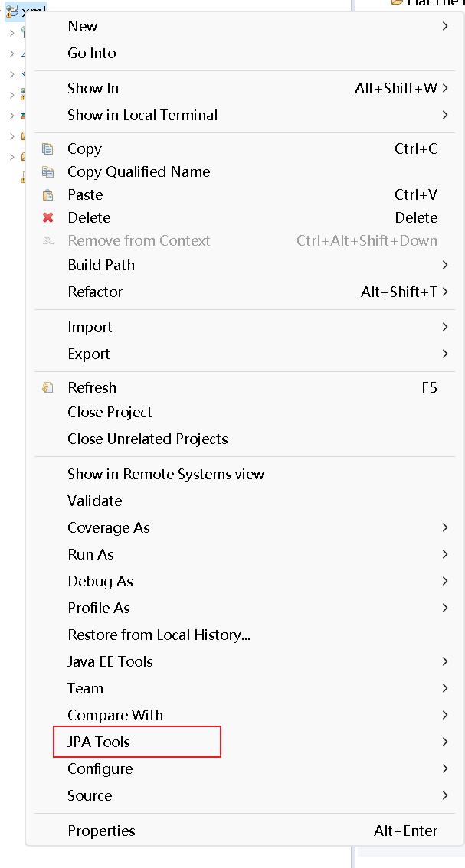
Task: Open the Run As submenu
Action: (90, 555)
